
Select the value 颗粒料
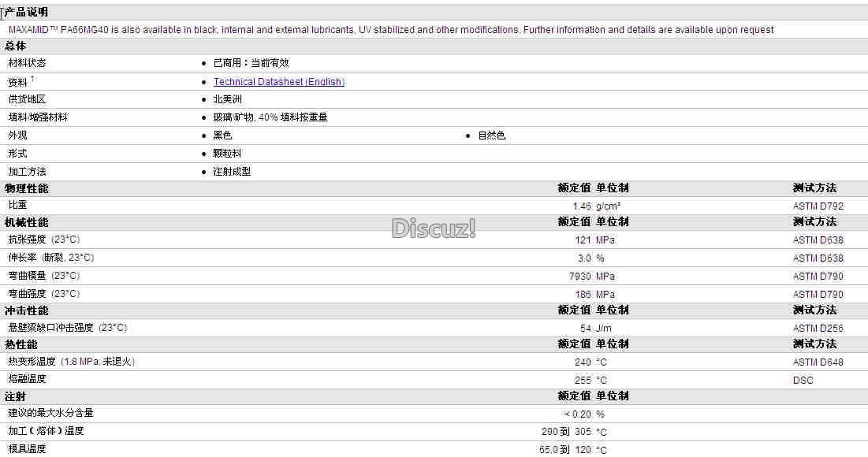228,154
